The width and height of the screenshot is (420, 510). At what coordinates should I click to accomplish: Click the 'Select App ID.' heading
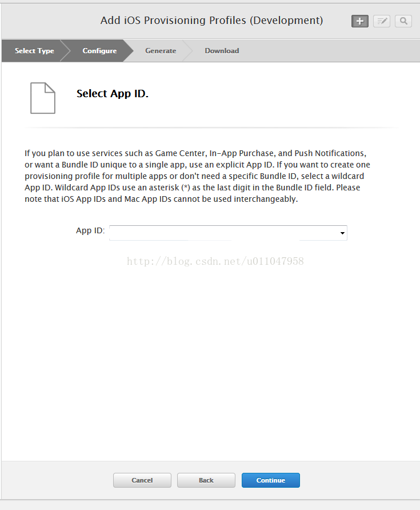[113, 94]
